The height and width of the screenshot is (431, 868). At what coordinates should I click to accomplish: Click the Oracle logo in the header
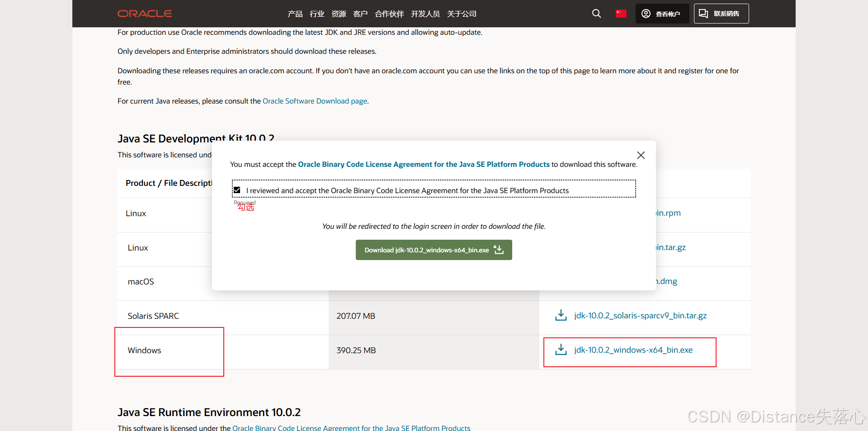[145, 14]
